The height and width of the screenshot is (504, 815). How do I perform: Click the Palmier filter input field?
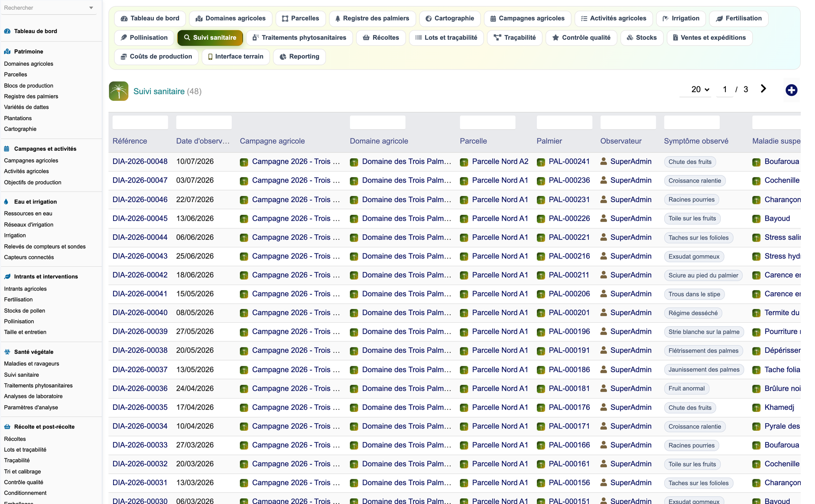tap(565, 122)
